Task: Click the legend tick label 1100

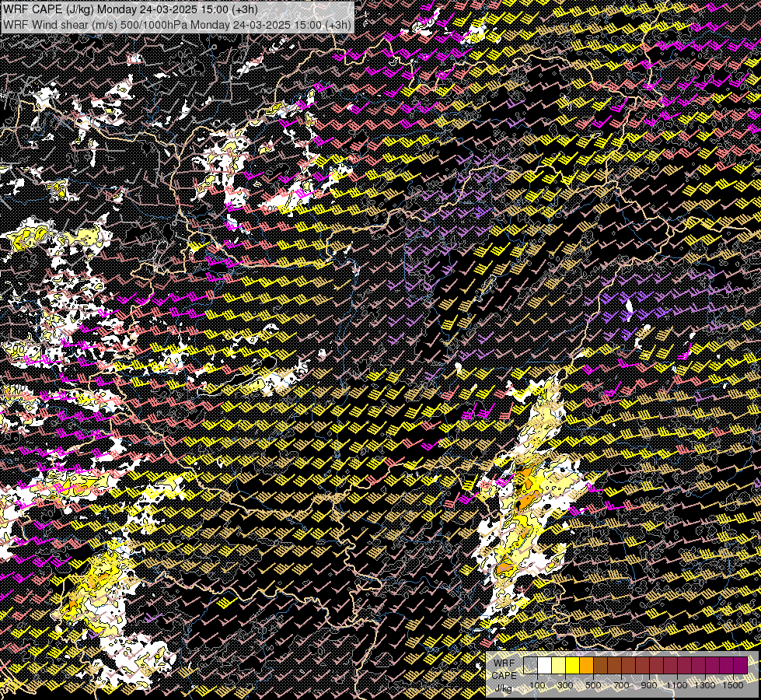Action: point(677,685)
